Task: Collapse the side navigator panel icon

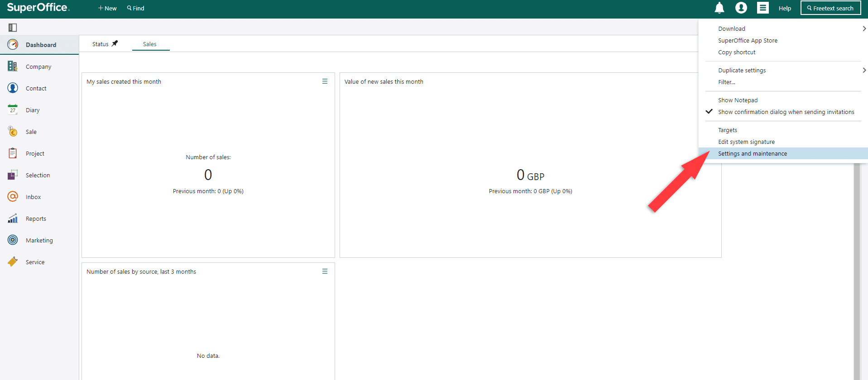Action: [13, 28]
